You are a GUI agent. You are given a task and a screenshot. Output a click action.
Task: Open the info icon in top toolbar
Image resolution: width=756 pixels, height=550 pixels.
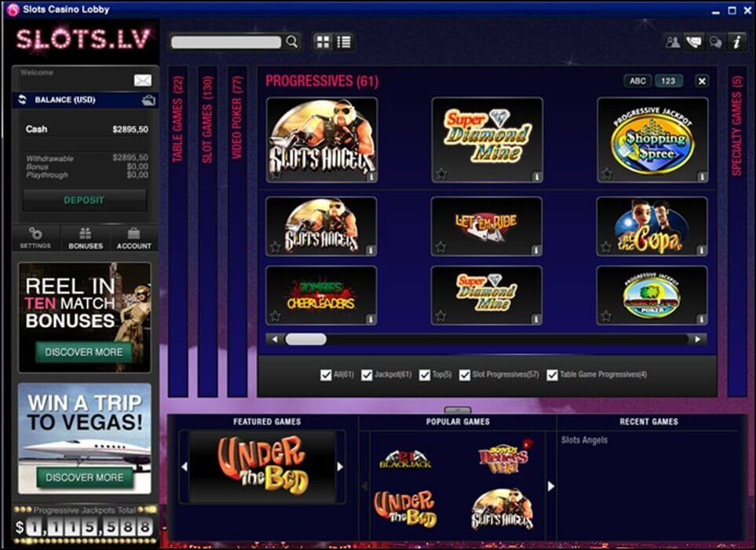736,42
